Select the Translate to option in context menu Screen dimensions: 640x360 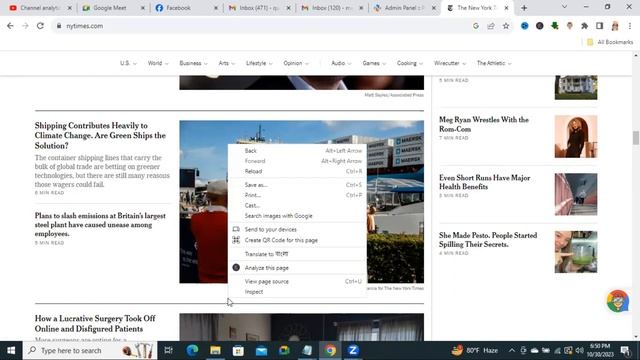(x=297, y=254)
